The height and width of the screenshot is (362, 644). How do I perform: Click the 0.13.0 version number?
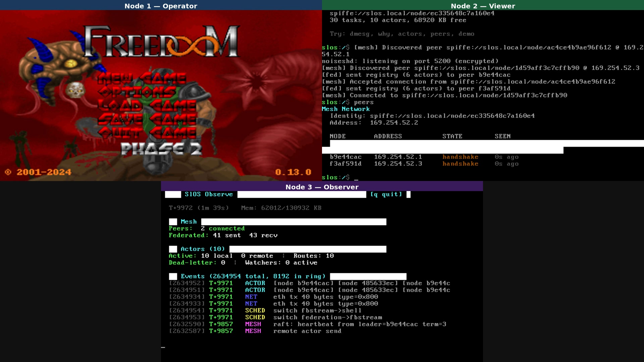click(293, 172)
